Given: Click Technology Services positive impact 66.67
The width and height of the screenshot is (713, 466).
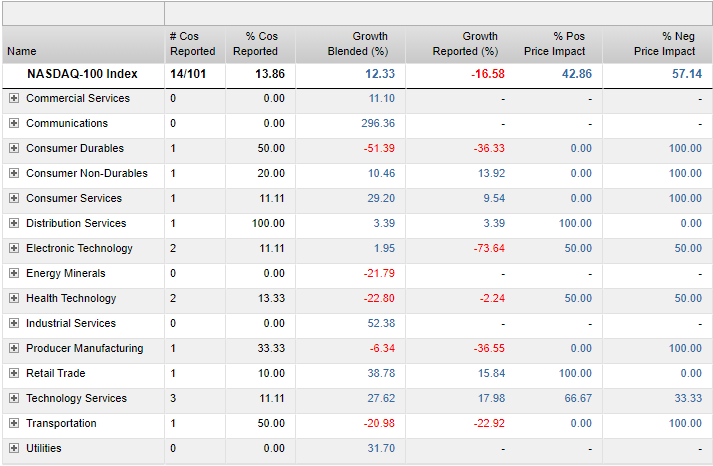Looking at the screenshot, I should [x=578, y=398].
